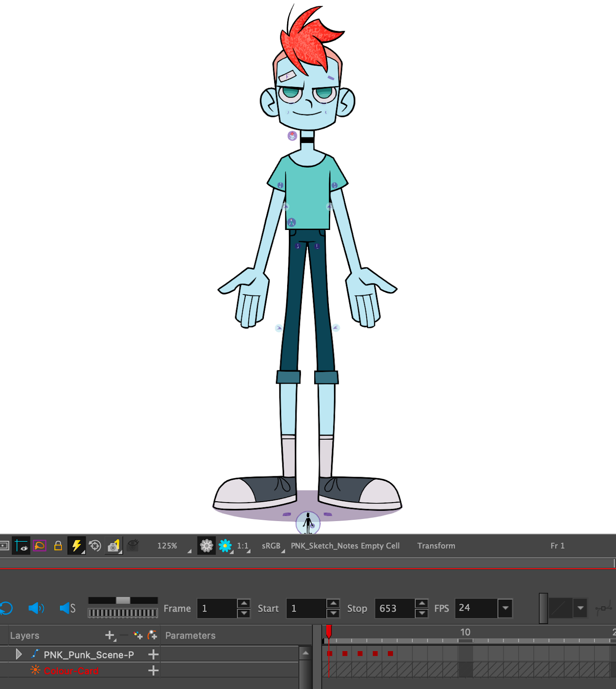
Task: Expand the PNK_Punk_Scene-P layer
Action: tap(19, 654)
